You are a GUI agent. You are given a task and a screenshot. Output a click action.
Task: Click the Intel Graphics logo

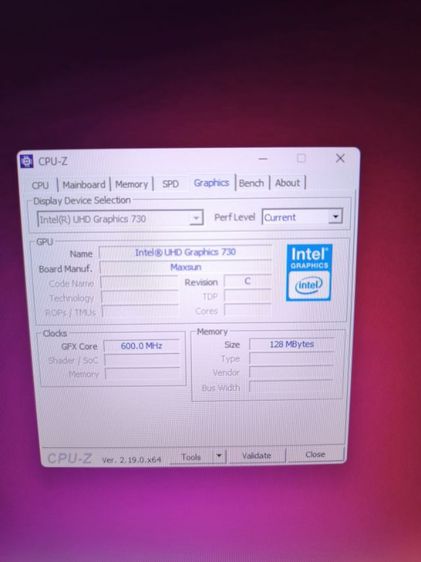click(x=309, y=272)
